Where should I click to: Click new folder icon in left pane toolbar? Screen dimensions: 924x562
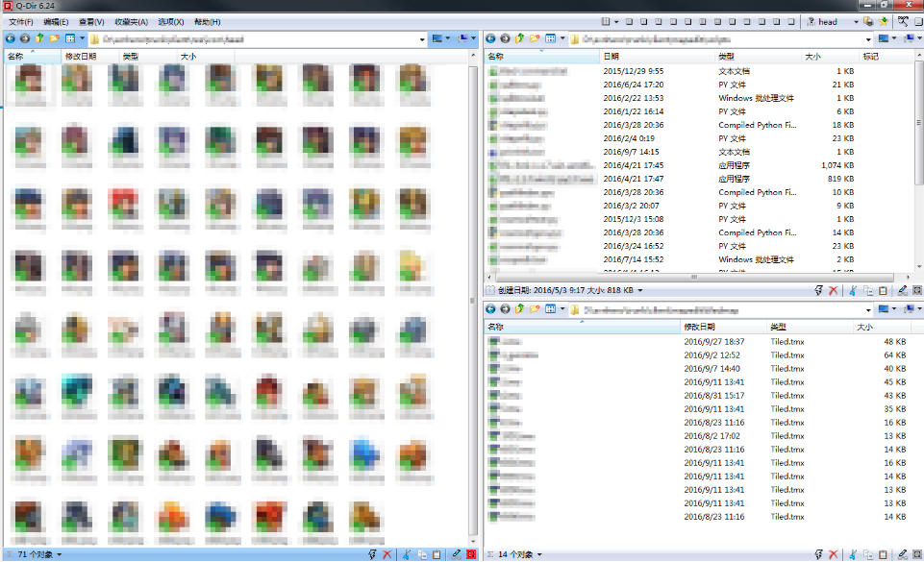click(x=54, y=38)
